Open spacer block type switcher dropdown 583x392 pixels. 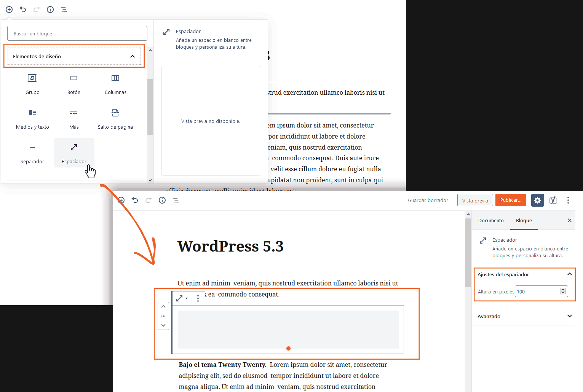[182, 298]
